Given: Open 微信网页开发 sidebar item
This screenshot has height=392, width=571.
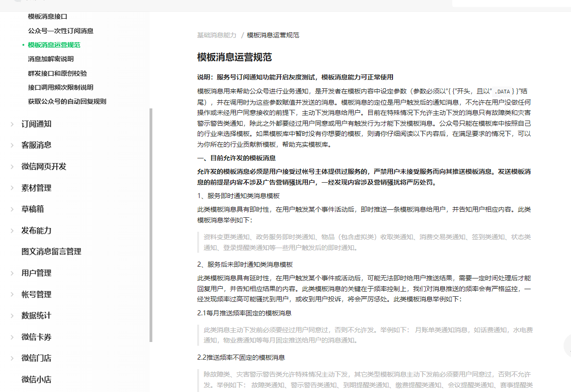Looking at the screenshot, I should [x=44, y=166].
